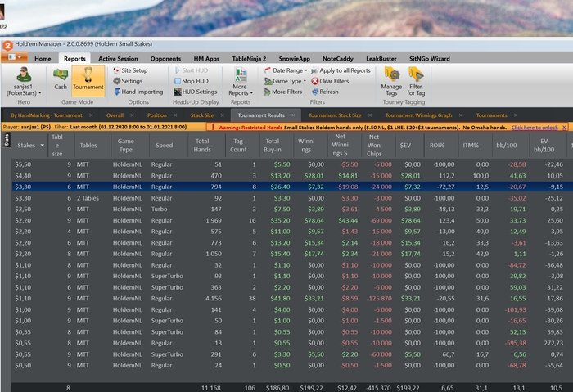
Task: Open Stakes column sort dropdown arrow
Action: point(42,146)
